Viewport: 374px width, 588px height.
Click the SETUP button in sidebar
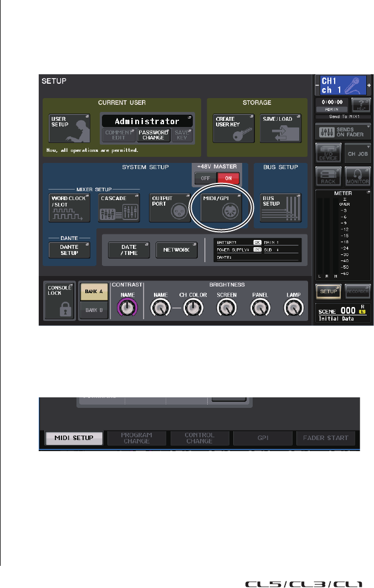click(328, 292)
